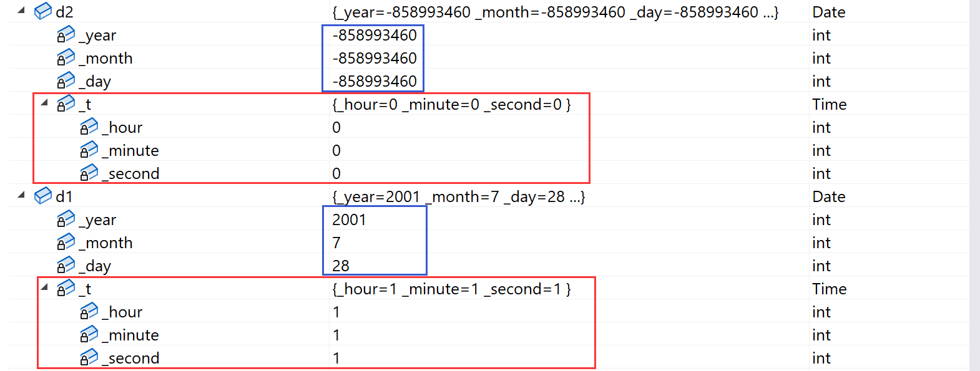Click the _year field icon with value 2001
980x371 pixels.
click(66, 219)
